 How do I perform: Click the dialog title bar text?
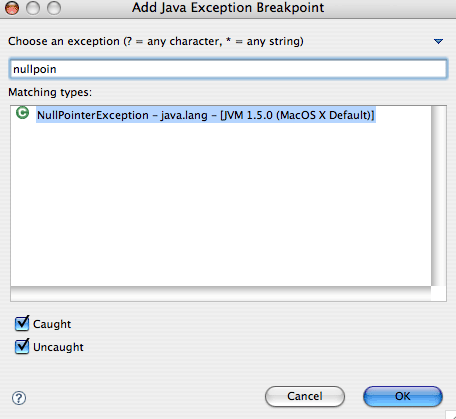pyautogui.click(x=228, y=8)
